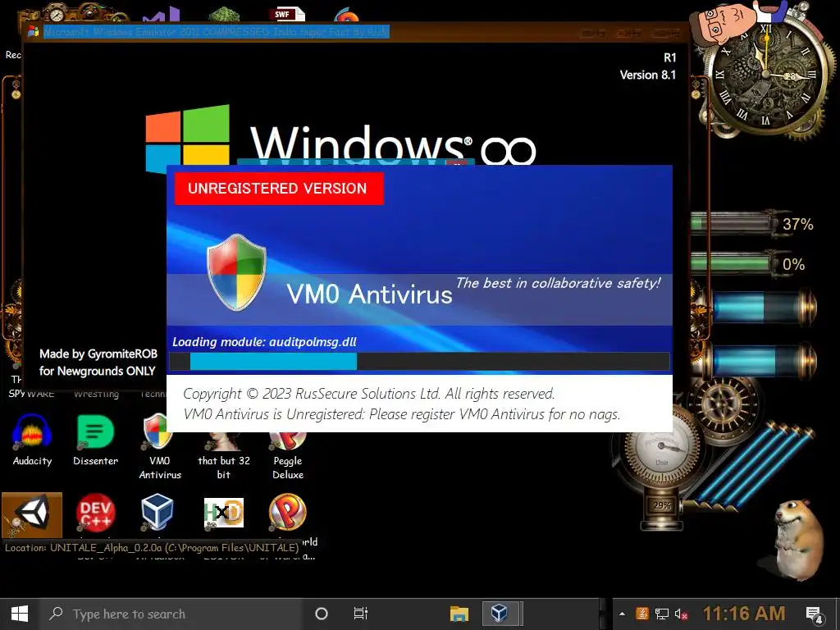Click the highlighted emulator window title text
Viewport: 840px width, 630px height.
tap(217, 32)
